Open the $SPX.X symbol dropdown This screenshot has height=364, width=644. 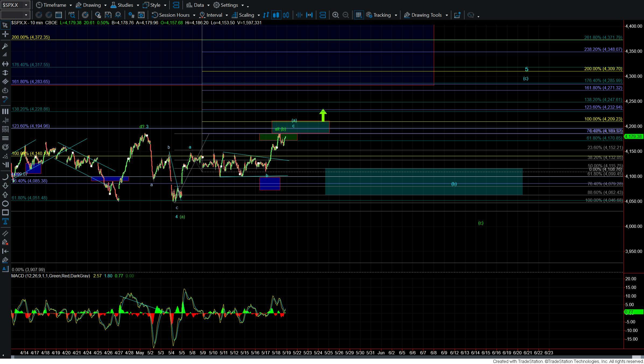pyautogui.click(x=26, y=5)
